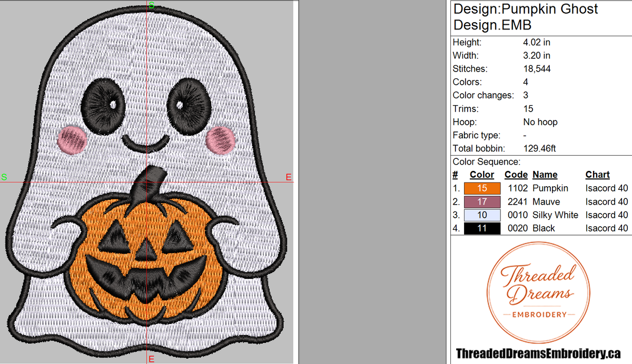This screenshot has width=632, height=364.
Task: Click thread code 0020
Action: point(518,228)
